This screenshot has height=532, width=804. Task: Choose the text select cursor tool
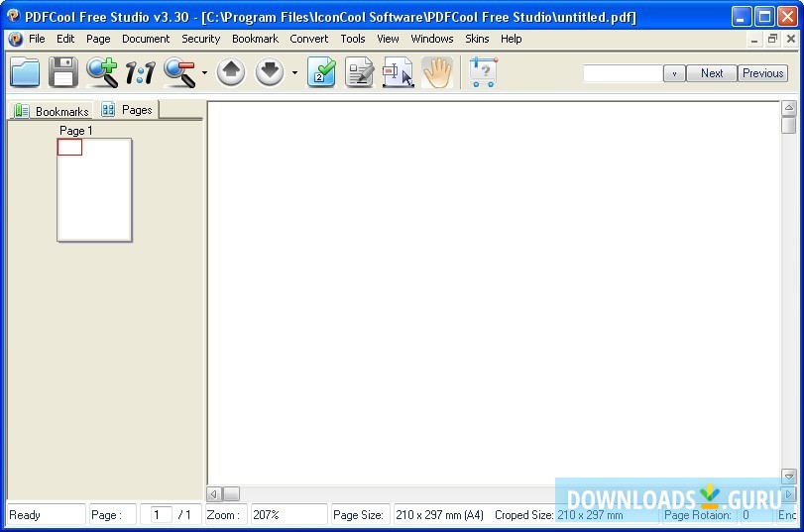pos(398,72)
